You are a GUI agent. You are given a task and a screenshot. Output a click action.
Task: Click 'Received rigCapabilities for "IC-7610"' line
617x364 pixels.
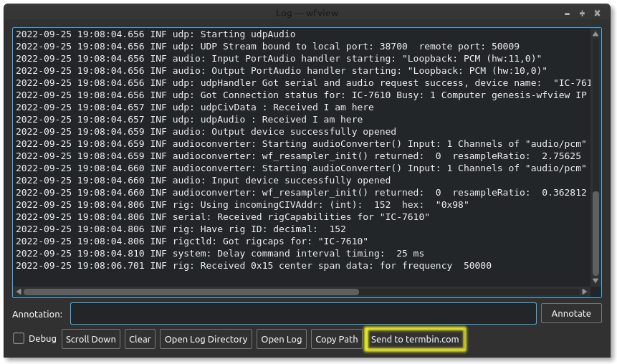[x=223, y=217]
